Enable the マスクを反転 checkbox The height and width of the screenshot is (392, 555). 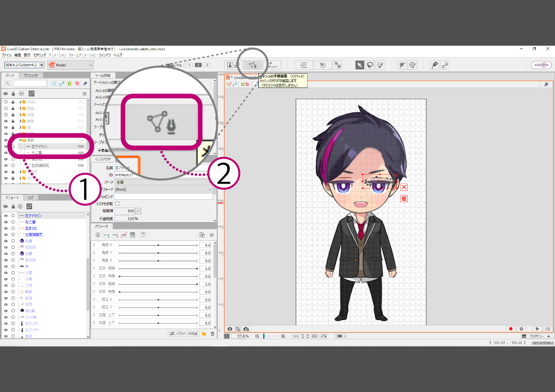coord(117,204)
